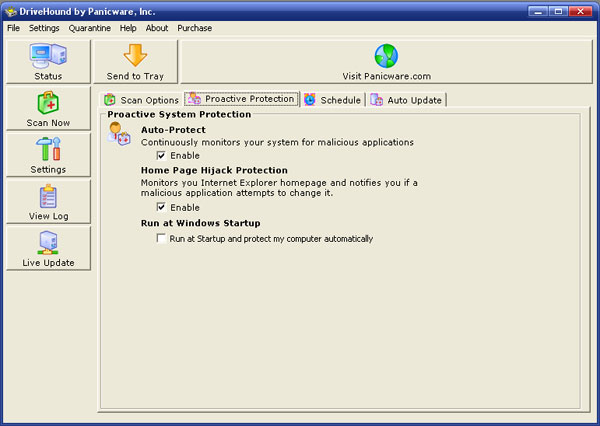
Task: Switch to the Schedule tab
Action: 333,100
